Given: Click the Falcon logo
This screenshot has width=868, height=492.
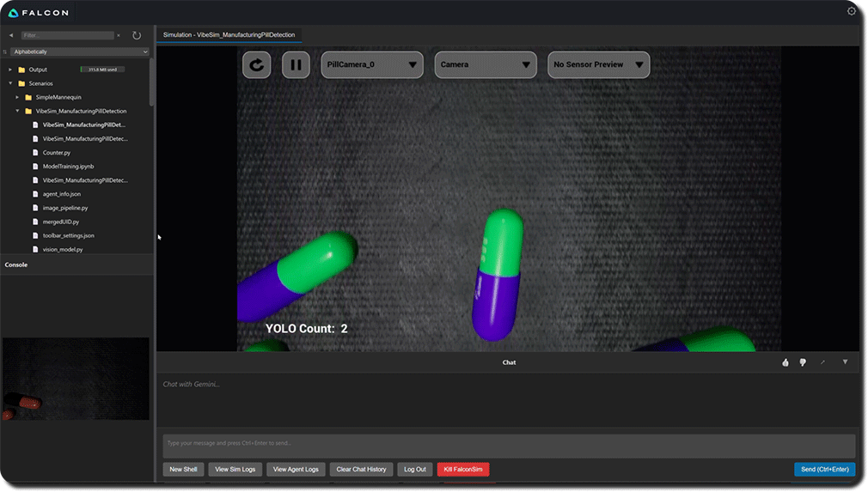Looking at the screenshot, I should tap(39, 12).
